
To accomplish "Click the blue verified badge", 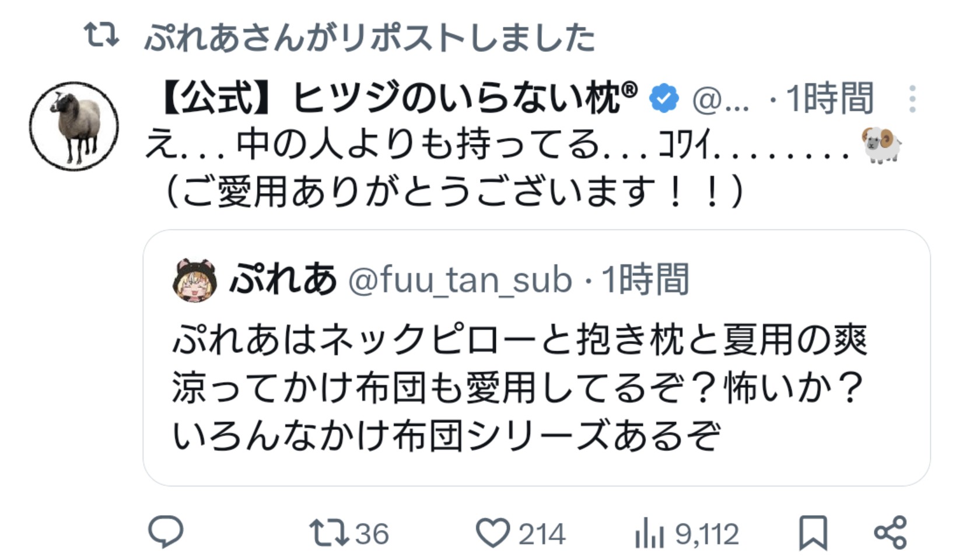I will (x=664, y=98).
